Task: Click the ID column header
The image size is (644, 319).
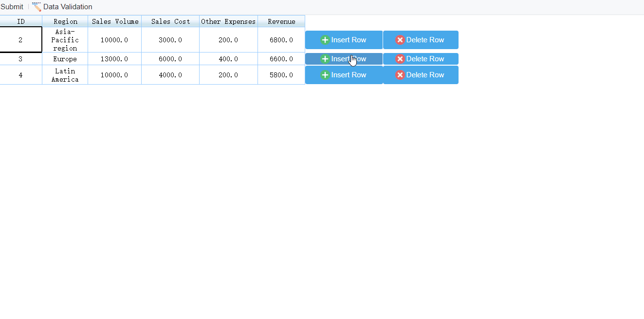Action: (x=21, y=21)
